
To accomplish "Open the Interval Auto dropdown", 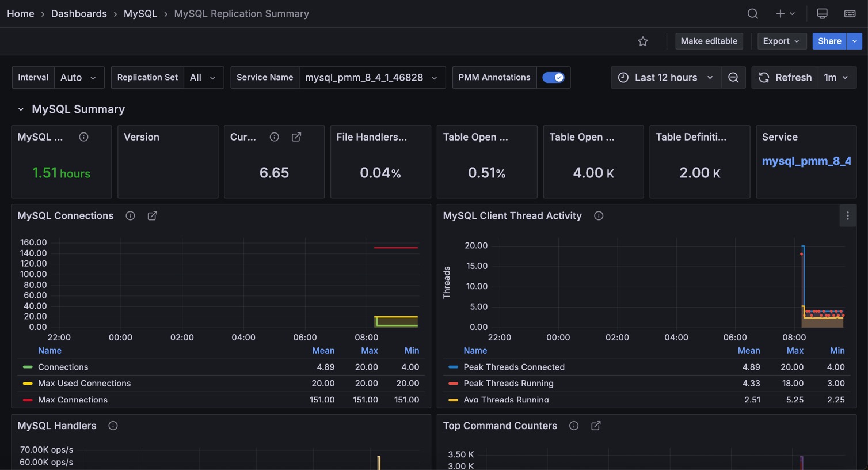I will coord(79,78).
